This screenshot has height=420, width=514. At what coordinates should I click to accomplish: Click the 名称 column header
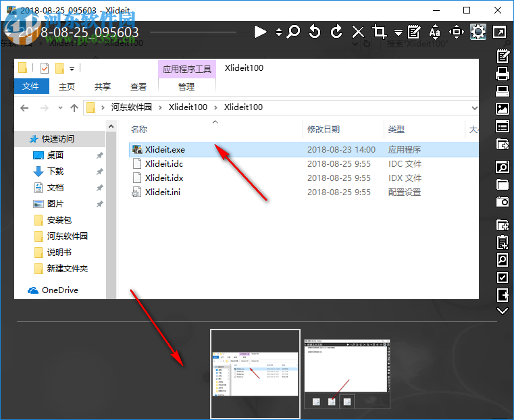[139, 130]
